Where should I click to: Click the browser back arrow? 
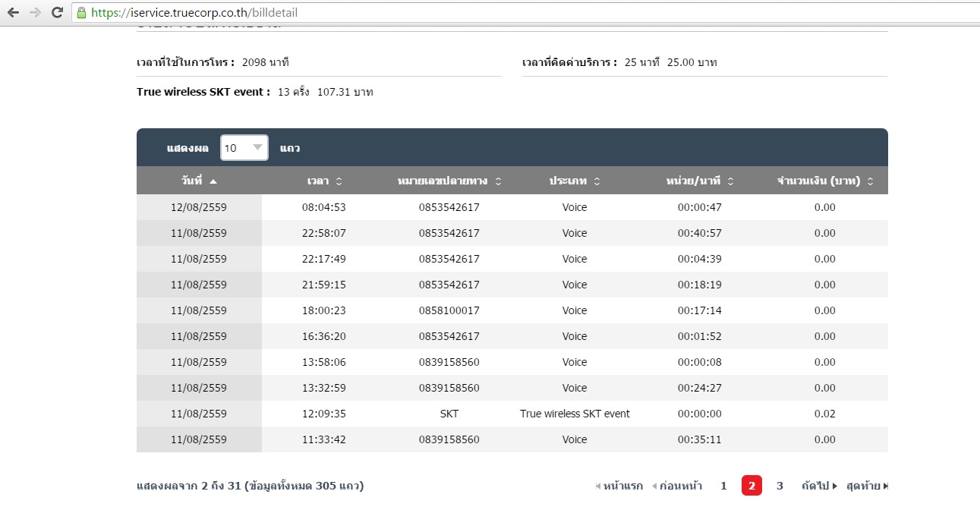click(13, 12)
